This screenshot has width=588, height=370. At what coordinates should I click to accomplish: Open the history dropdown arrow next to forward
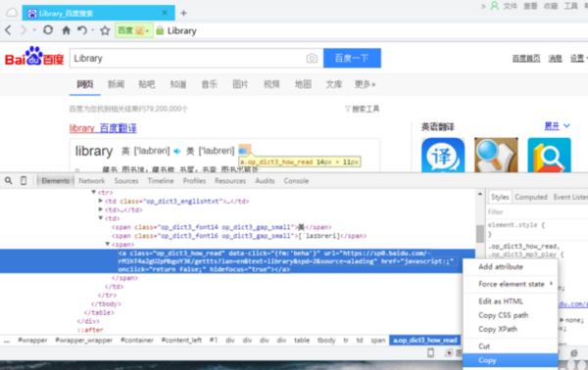pos(34,30)
